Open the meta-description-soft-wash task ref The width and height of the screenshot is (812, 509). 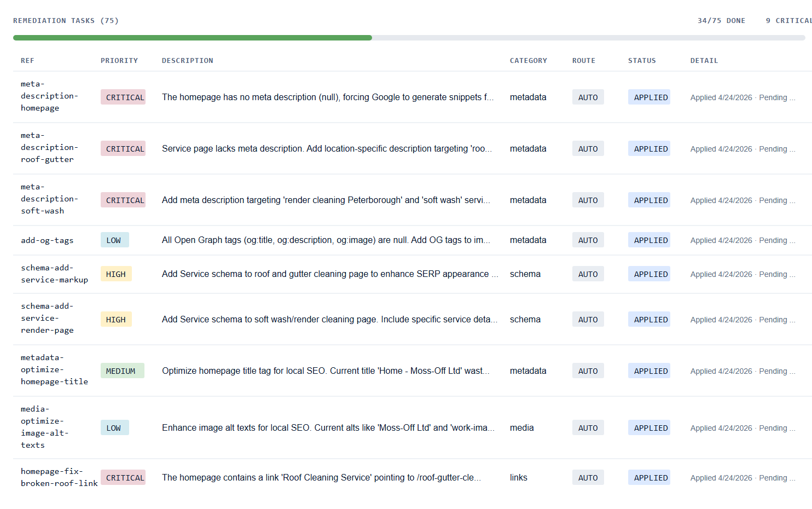[x=49, y=199]
